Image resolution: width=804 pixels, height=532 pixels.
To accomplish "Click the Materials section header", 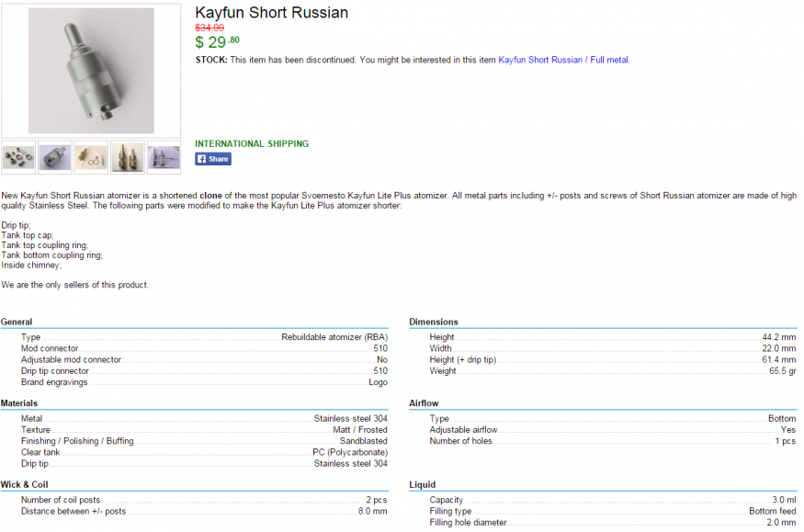I will pyautogui.click(x=19, y=403).
